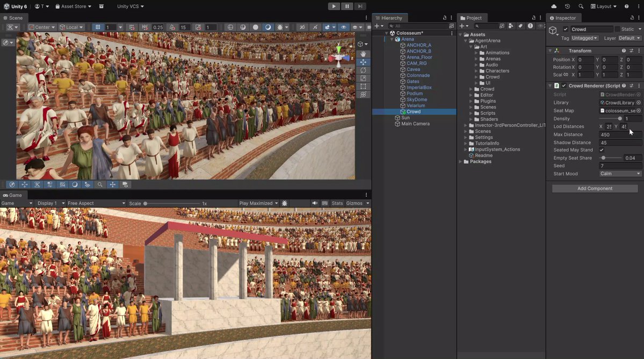Open the cloud services icon
The width and height of the screenshot is (644, 359).
click(554, 6)
